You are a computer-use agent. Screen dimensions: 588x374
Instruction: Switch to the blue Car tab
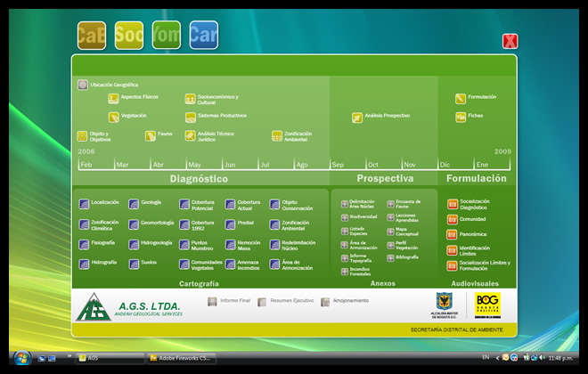pos(203,36)
